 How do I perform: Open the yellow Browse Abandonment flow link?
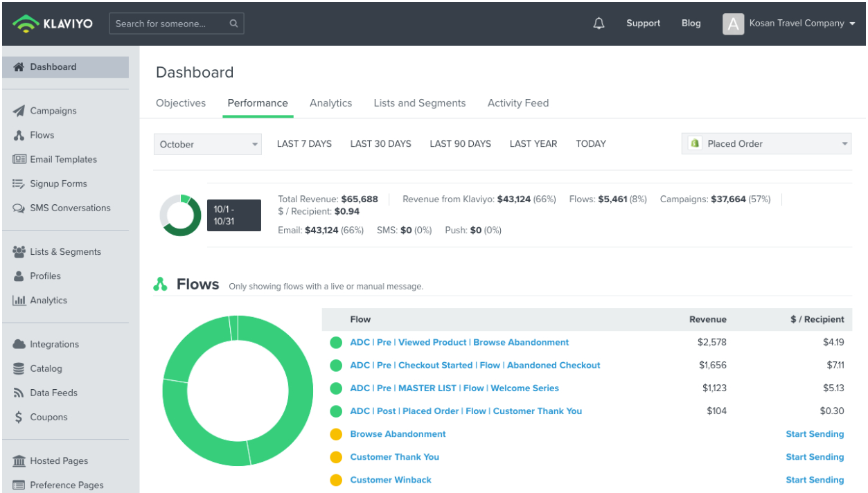398,434
